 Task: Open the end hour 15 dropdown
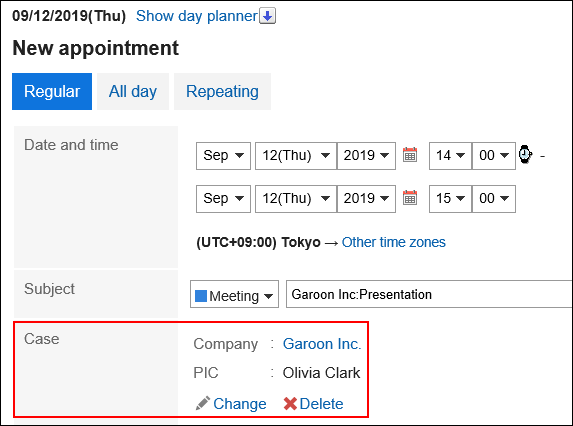[x=450, y=199]
